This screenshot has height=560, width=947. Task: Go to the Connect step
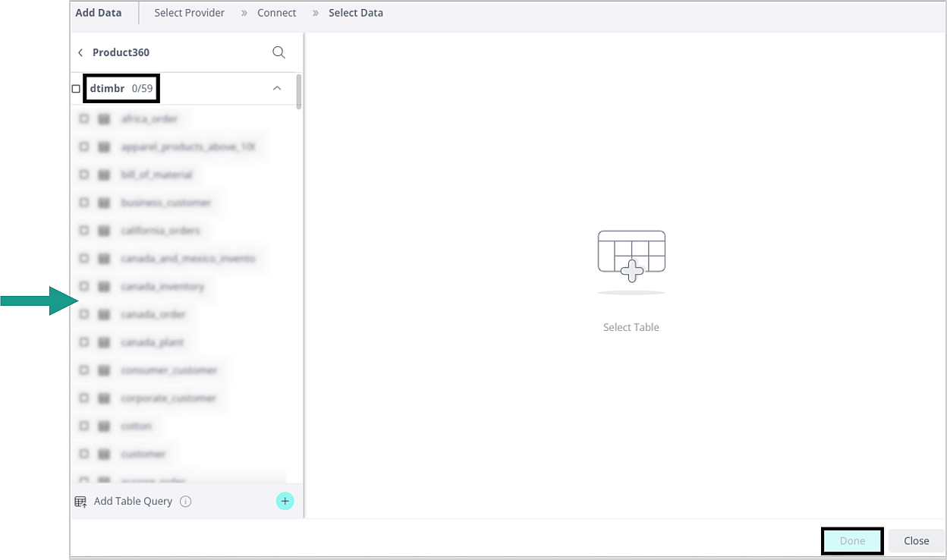276,13
